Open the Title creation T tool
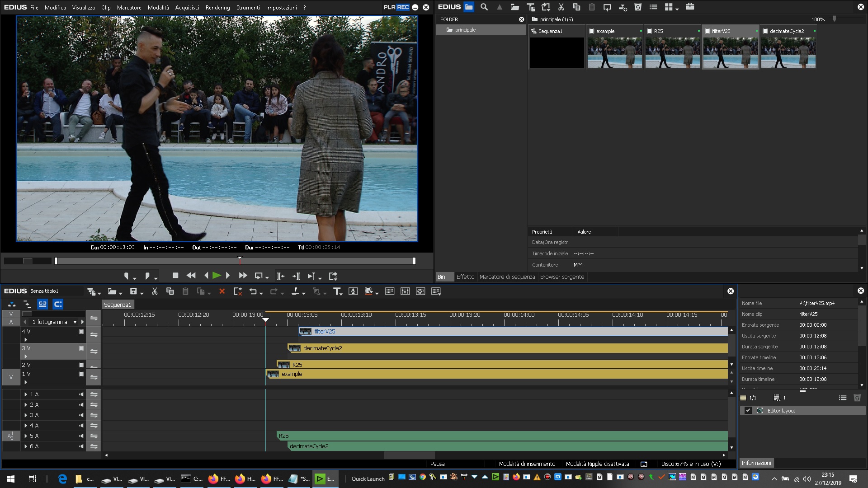Screen dimensions: 868x488 click(x=337, y=291)
